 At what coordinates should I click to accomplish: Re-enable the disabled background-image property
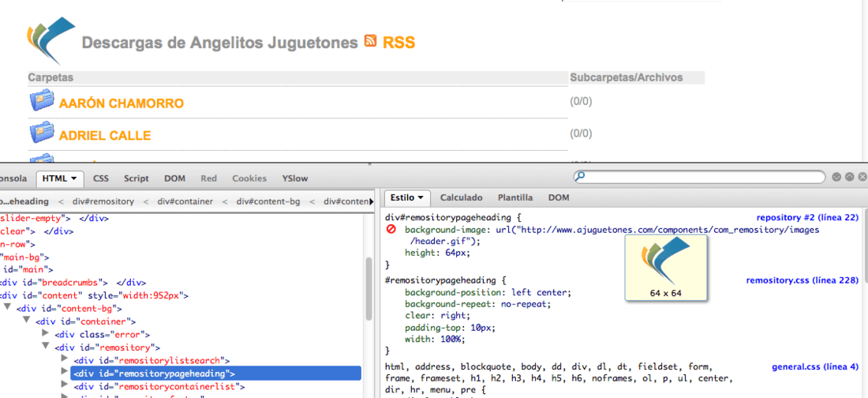click(x=391, y=229)
